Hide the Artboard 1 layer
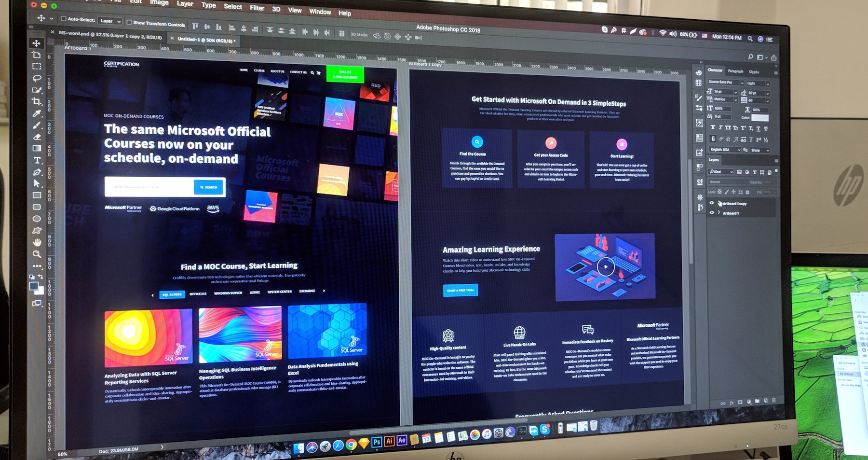This screenshot has width=868, height=460. pyautogui.click(x=712, y=212)
